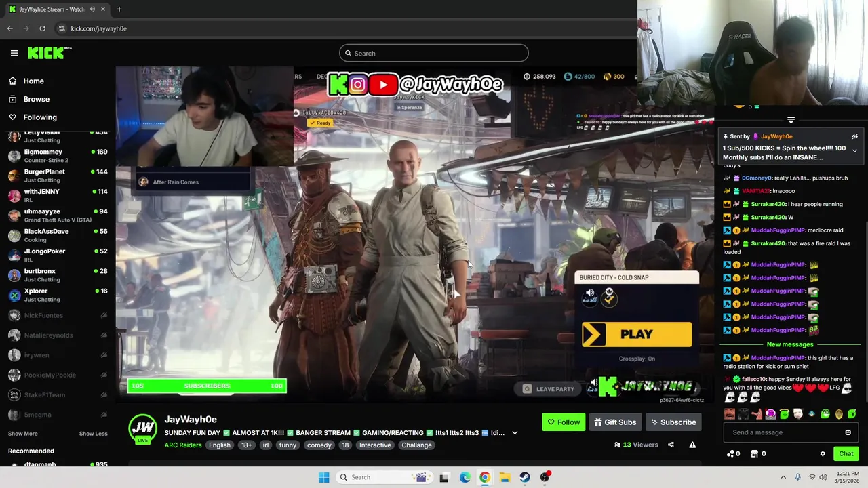The height and width of the screenshot is (488, 868).
Task: Click the Windows taskbar Search box
Action: 383,477
